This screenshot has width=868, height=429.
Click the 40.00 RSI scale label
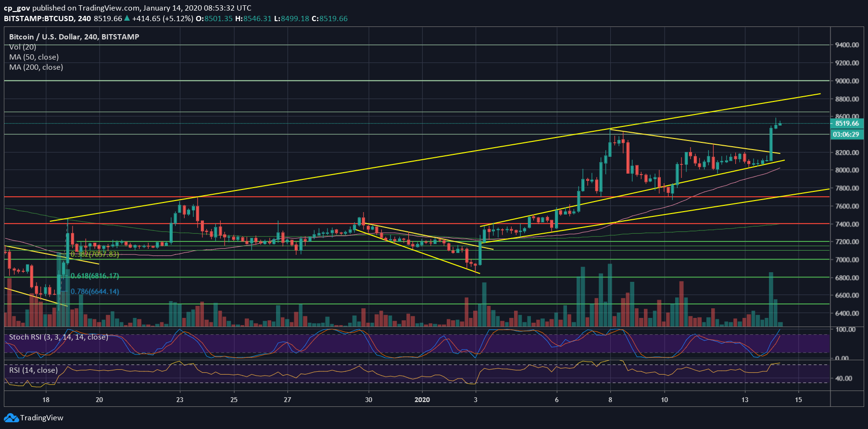(x=844, y=378)
